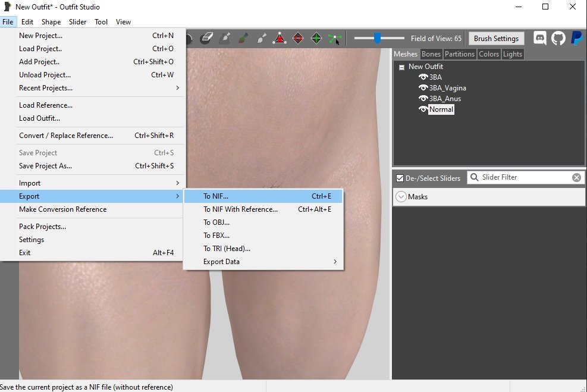This screenshot has height=392, width=587.
Task: Switch to the Bones tab
Action: (431, 54)
